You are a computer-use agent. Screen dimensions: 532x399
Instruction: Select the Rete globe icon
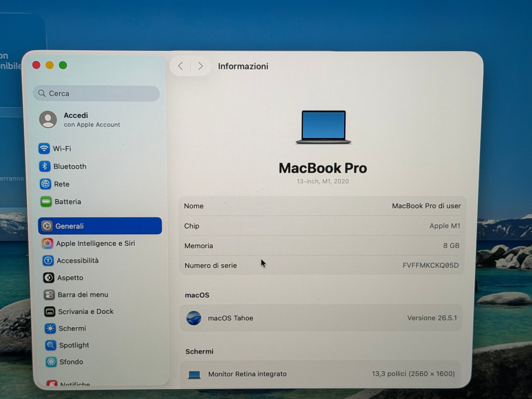[45, 184]
